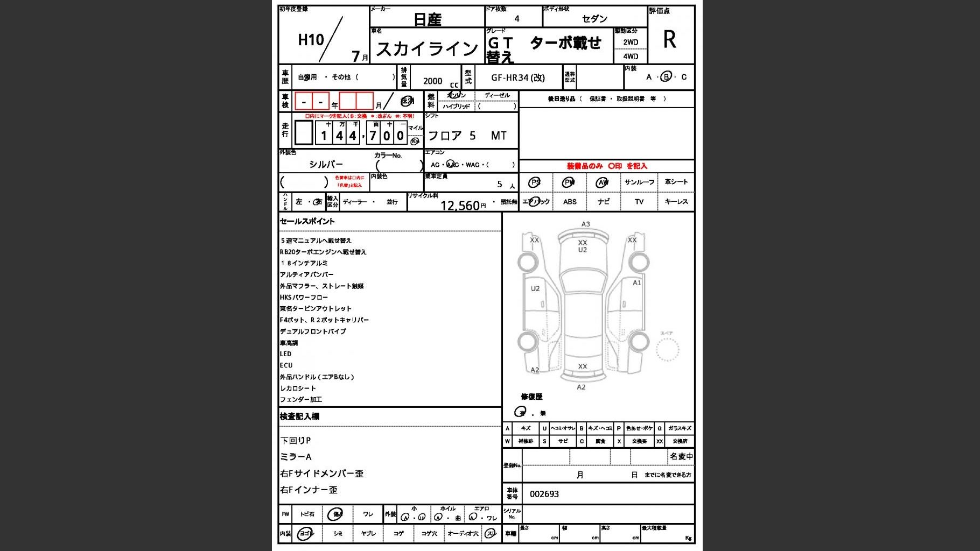The image size is (980, 551).
Task: Click the 名変中 status label
Action: pos(681,456)
